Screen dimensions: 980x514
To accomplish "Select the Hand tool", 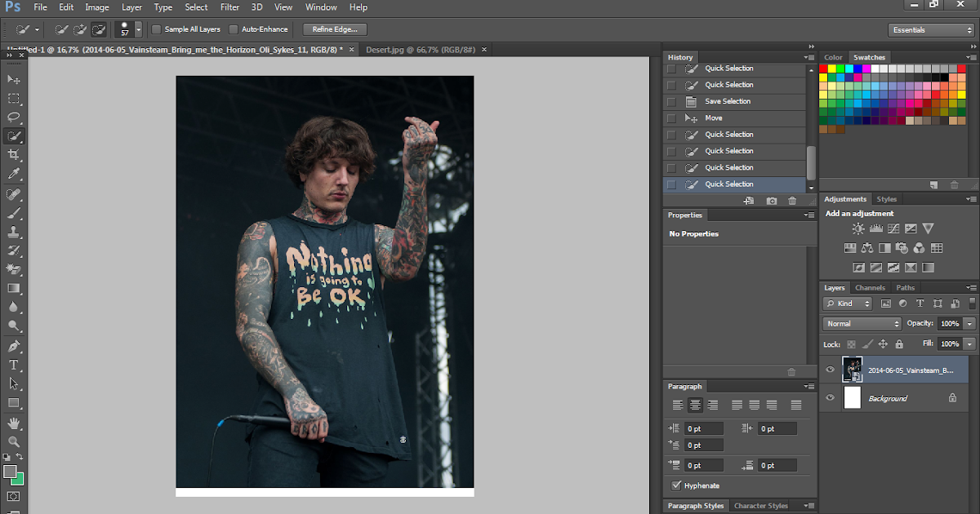I will [14, 423].
